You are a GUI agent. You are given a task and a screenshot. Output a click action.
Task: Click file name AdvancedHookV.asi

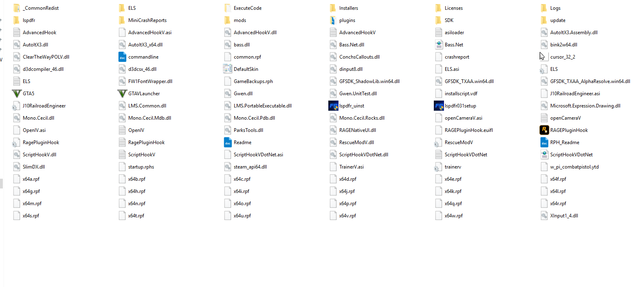(x=150, y=33)
